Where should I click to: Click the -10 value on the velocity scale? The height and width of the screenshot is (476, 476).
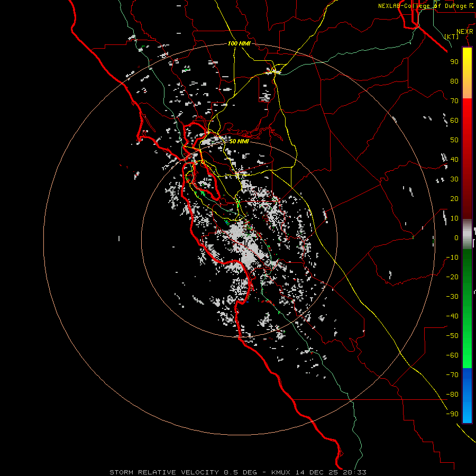(x=452, y=258)
